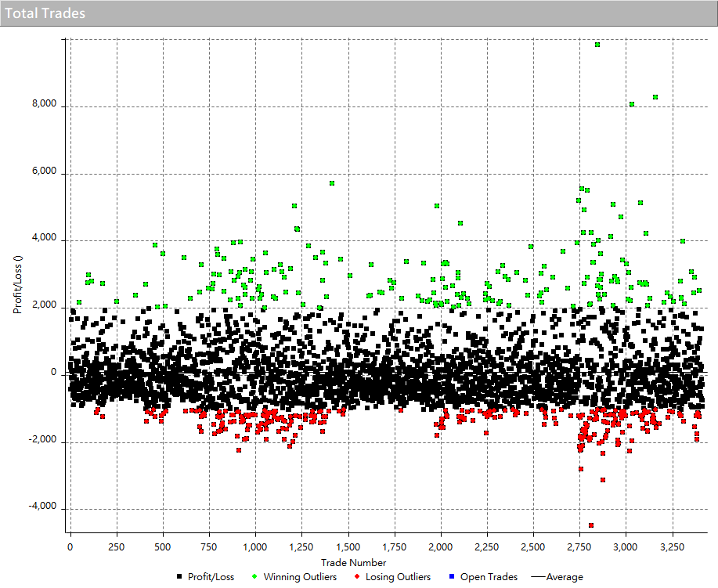Image resolution: width=718 pixels, height=588 pixels.
Task: Click the Profit/Loss vertical axis title
Action: point(17,284)
